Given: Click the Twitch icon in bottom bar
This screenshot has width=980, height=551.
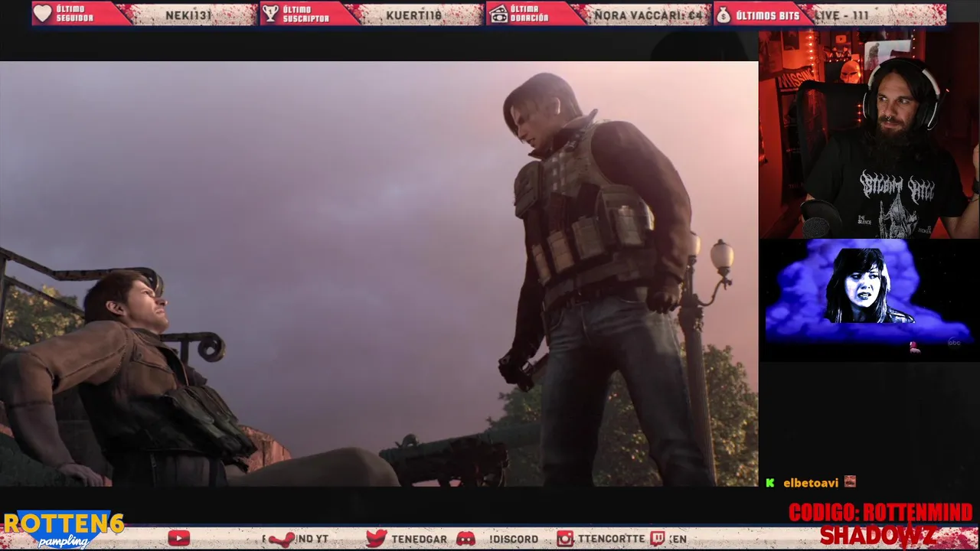Looking at the screenshot, I should tap(657, 539).
